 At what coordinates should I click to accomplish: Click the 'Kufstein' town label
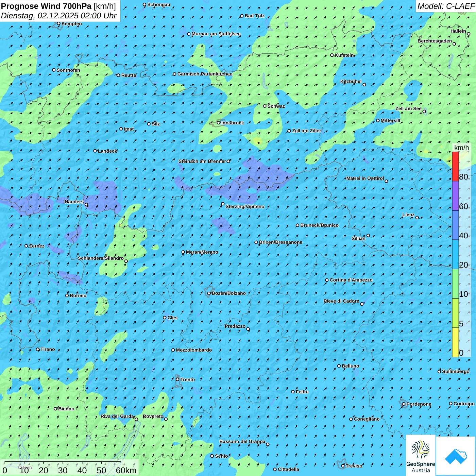[344, 55]
